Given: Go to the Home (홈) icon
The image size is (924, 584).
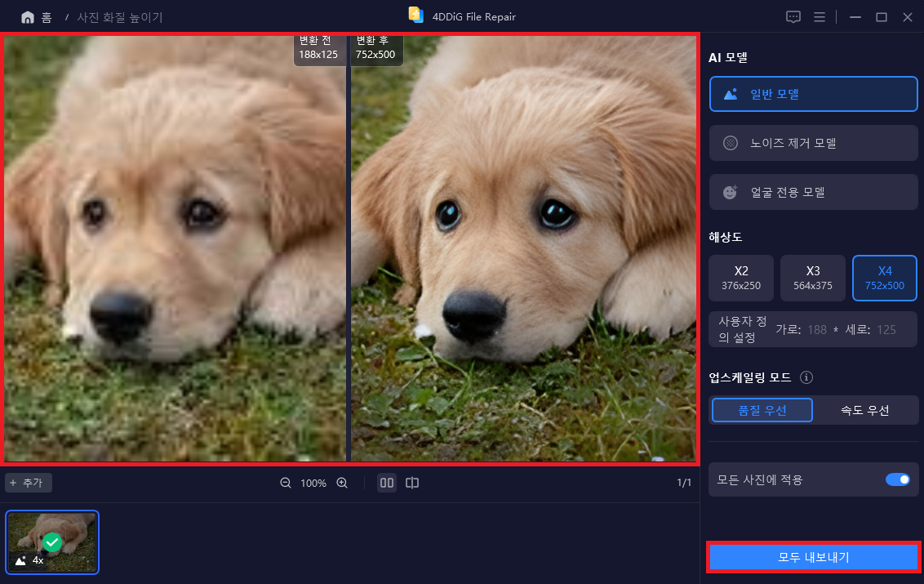Looking at the screenshot, I should 28,18.
